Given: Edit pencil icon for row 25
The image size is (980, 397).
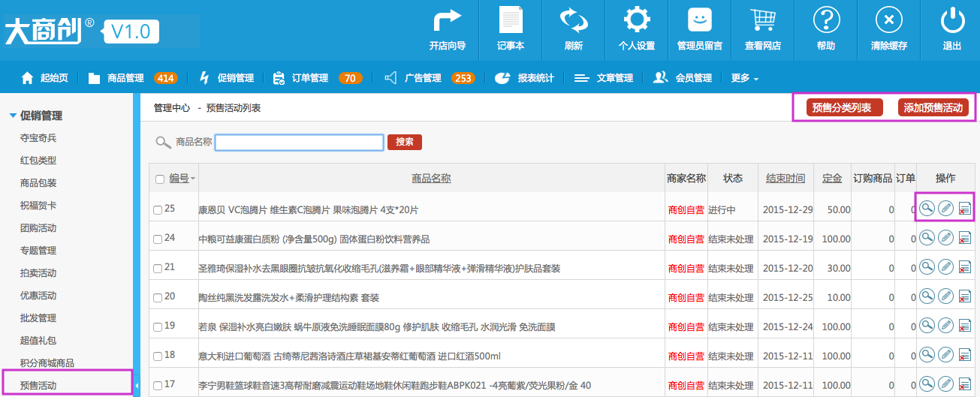Looking at the screenshot, I should 946,208.
